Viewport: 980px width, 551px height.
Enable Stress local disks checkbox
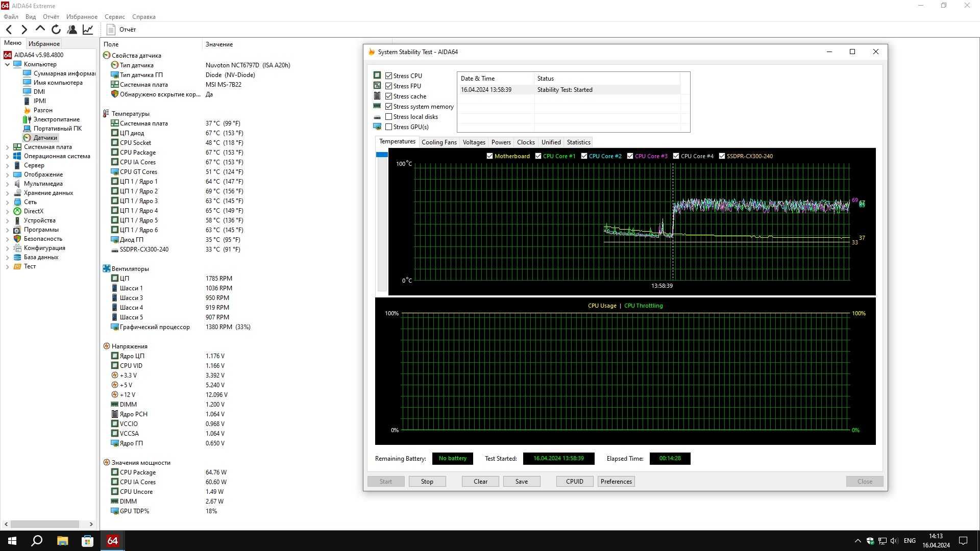coord(389,116)
